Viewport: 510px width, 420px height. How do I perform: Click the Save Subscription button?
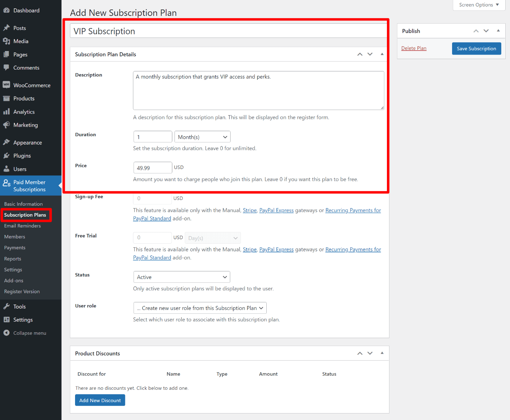[x=476, y=48]
